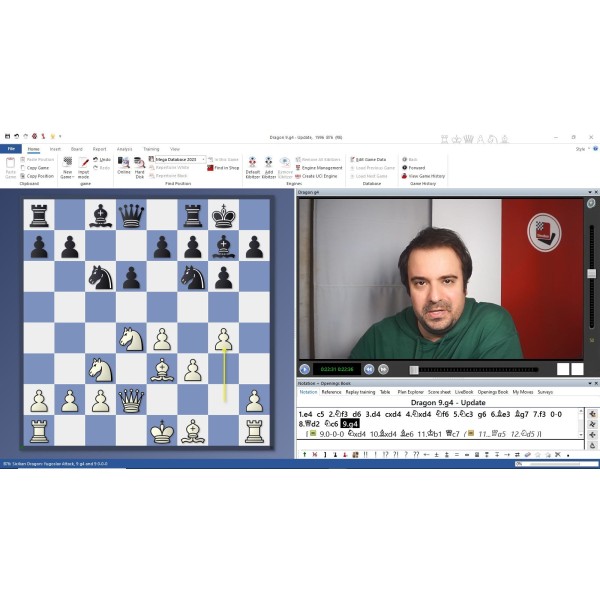Viewport: 600px width, 600px height.
Task: Open the Plan Explorer tab
Action: (410, 392)
